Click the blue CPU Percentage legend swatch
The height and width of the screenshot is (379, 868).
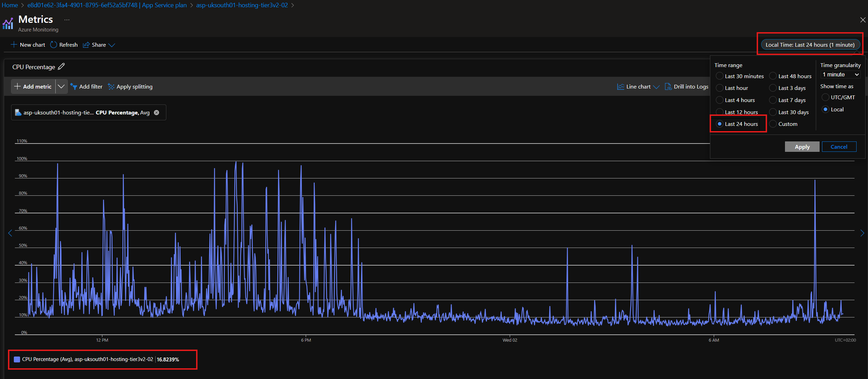click(17, 359)
